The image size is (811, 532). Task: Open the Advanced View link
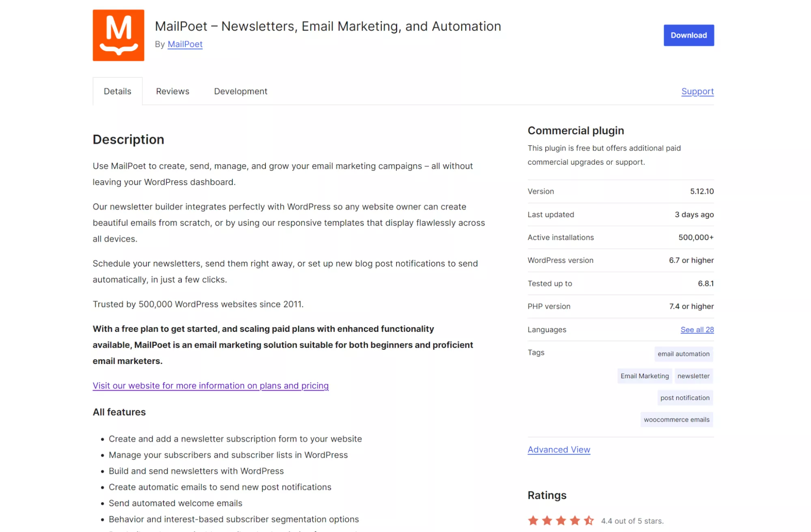click(x=559, y=450)
